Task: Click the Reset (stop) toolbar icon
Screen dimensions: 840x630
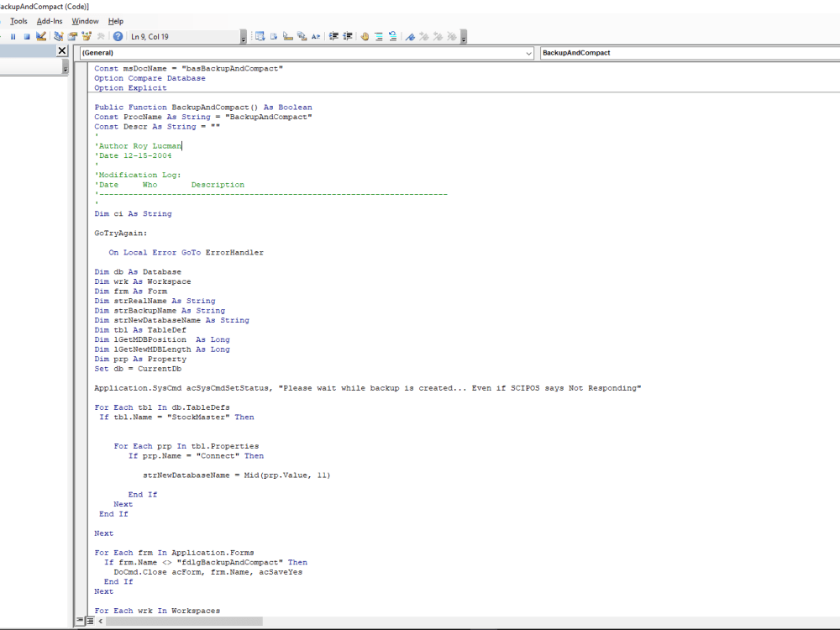Action: point(27,36)
